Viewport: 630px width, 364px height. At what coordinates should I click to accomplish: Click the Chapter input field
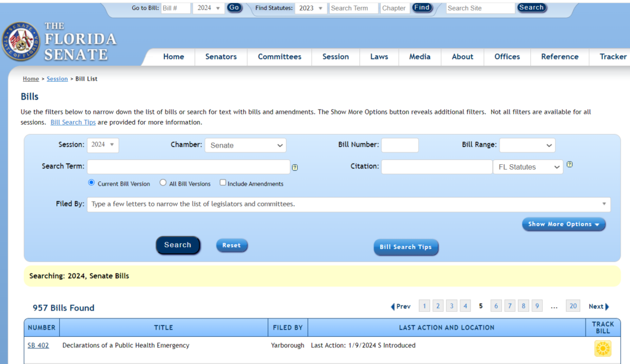(395, 8)
